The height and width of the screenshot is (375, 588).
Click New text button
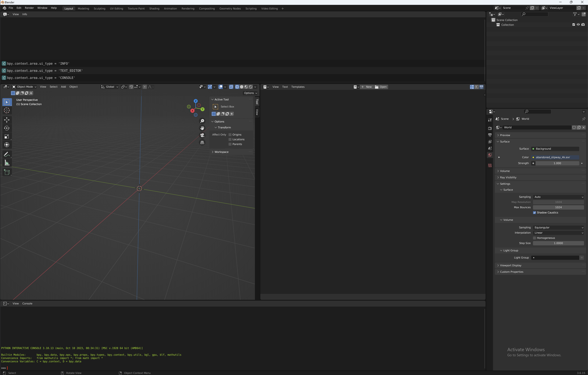(366, 87)
